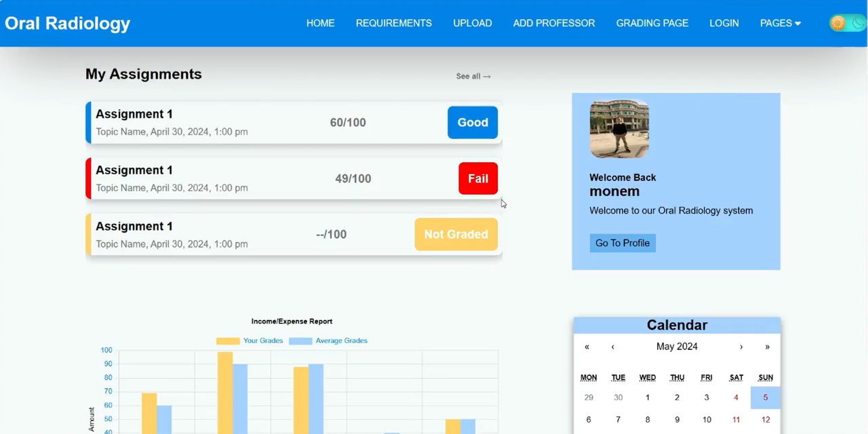Select highlighted May 5 in calendar
The height and width of the screenshot is (434, 868).
pyautogui.click(x=766, y=398)
